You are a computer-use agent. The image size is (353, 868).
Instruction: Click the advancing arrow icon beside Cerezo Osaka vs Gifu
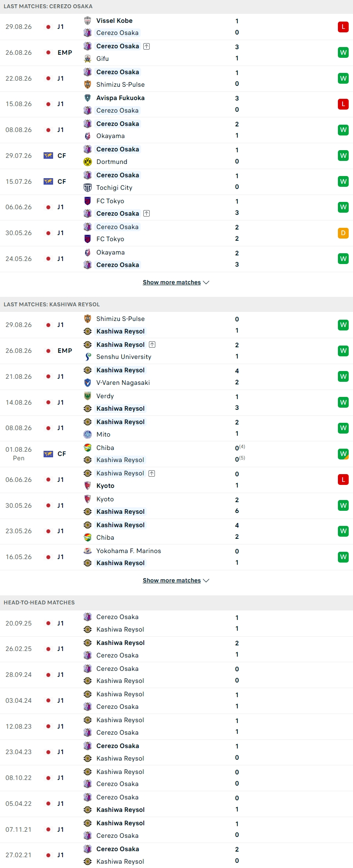pos(147,46)
